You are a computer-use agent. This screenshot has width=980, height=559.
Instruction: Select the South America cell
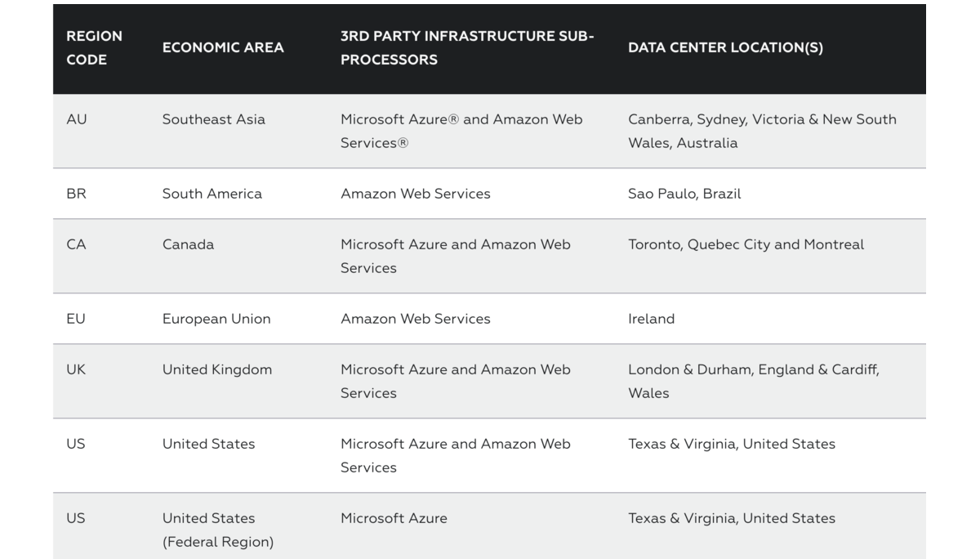(212, 194)
